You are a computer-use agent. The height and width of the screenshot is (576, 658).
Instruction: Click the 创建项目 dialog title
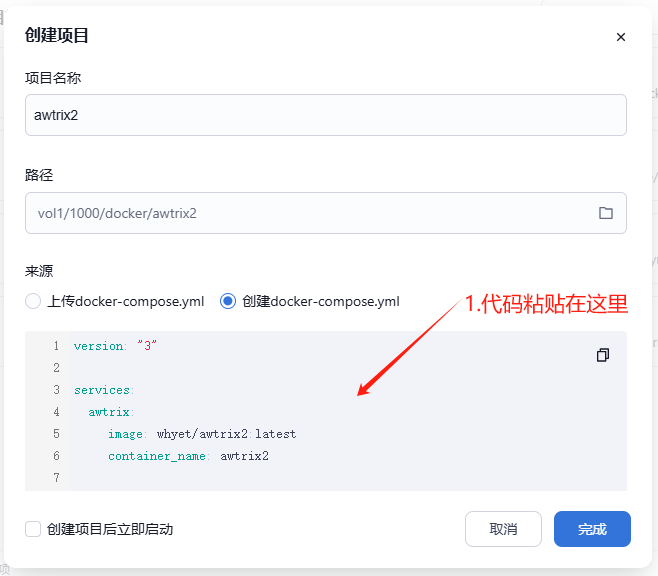point(57,36)
